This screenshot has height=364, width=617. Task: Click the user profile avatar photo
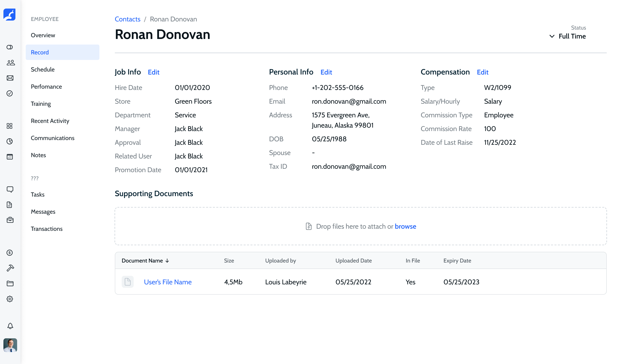coord(10,345)
